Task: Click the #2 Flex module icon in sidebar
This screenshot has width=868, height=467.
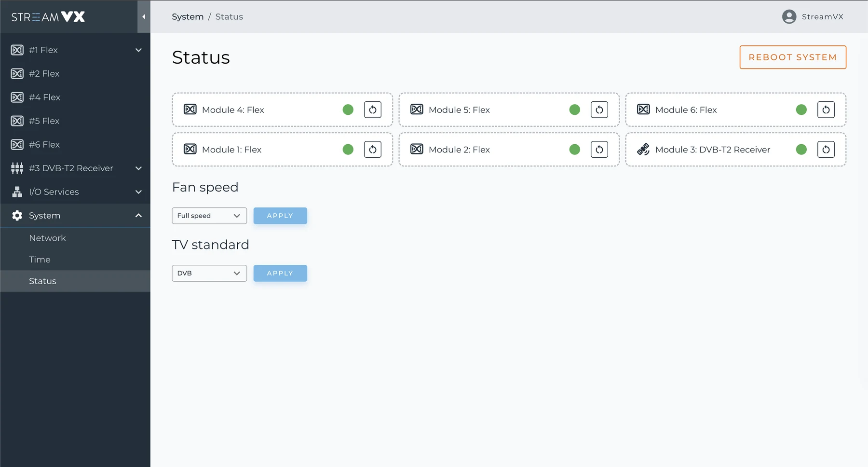Action: coord(17,73)
